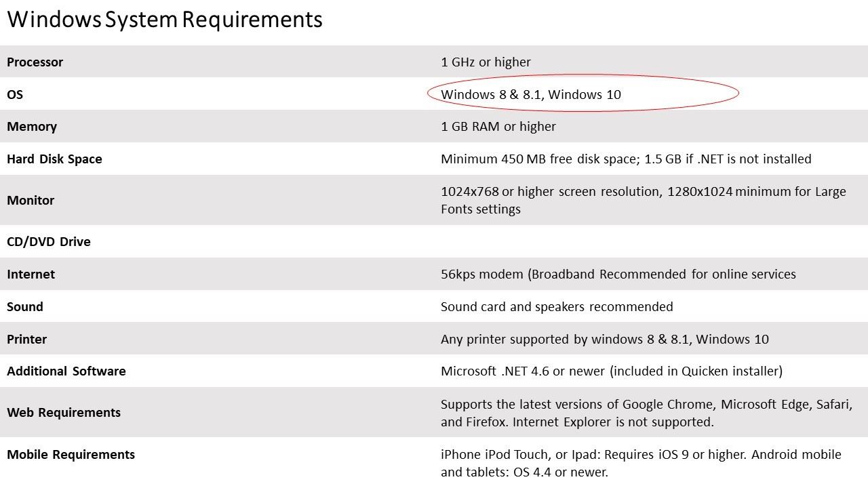Click the Additional Software label
This screenshot has width=868, height=488.
[66, 371]
